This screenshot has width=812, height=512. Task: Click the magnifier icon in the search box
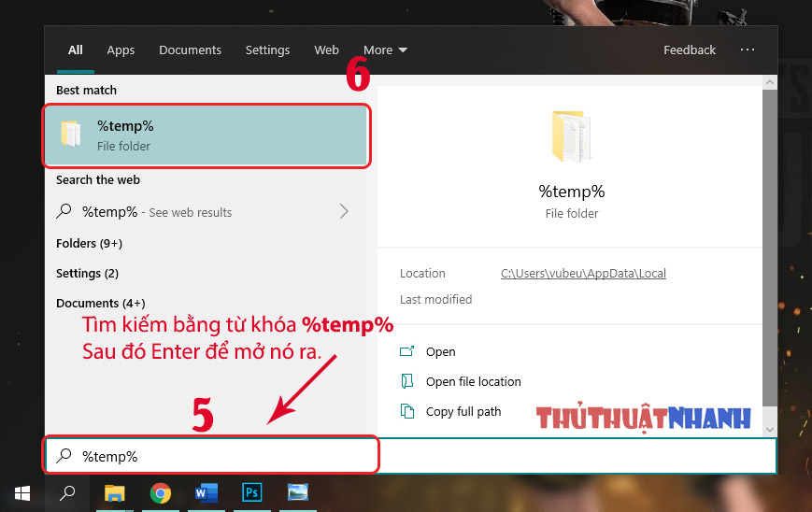point(64,456)
